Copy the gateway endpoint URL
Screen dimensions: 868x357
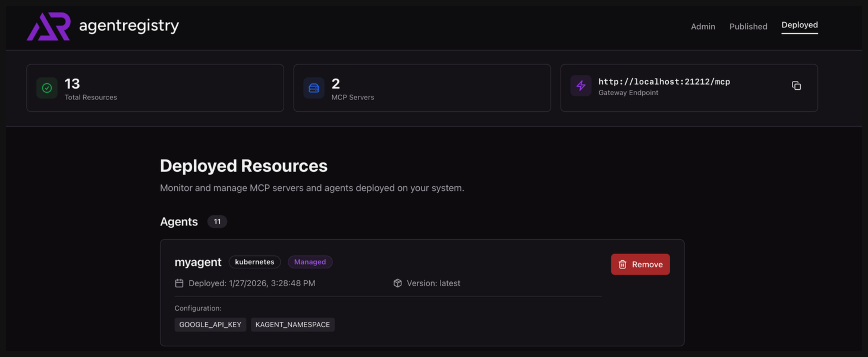796,86
